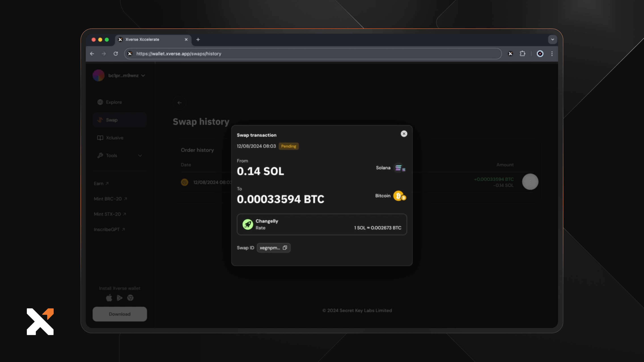Go forward using browser forward arrow
644x362 pixels.
(x=104, y=54)
